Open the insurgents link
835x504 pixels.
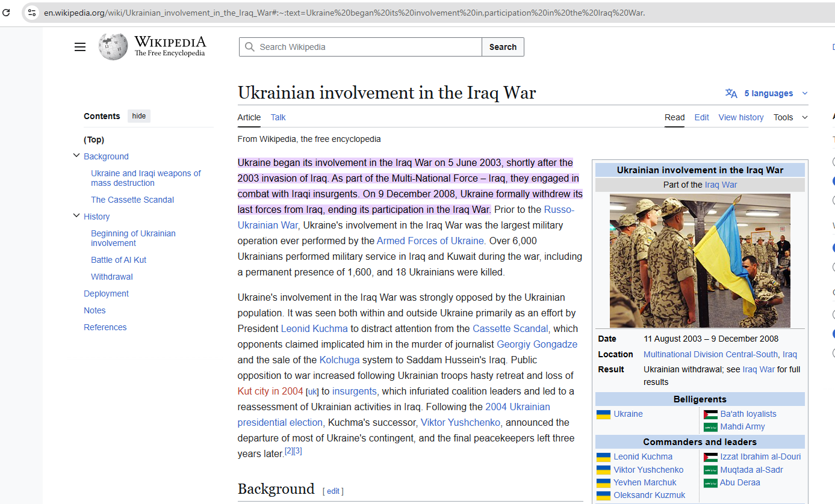pyautogui.click(x=355, y=391)
